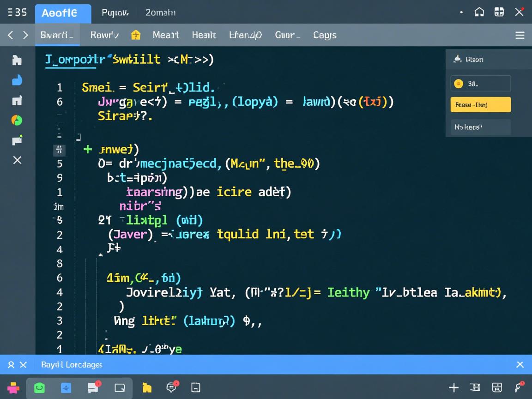Launch the green smiley app in bottom dock
This screenshot has width=532, height=399.
coord(40,388)
